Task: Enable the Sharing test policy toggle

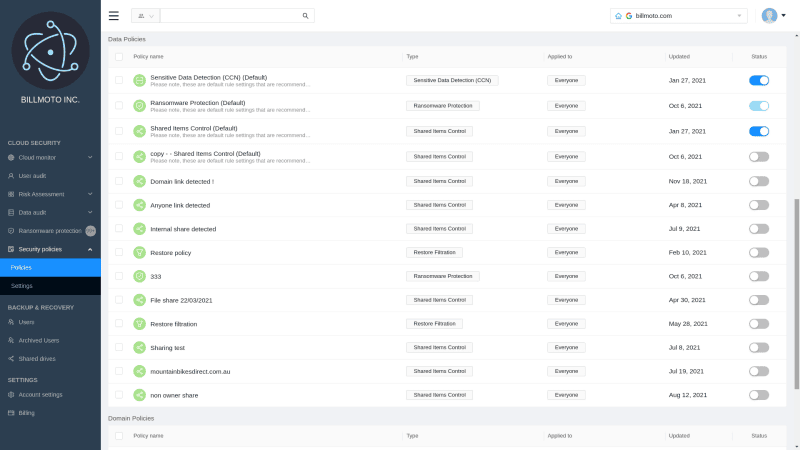Action: [758, 347]
